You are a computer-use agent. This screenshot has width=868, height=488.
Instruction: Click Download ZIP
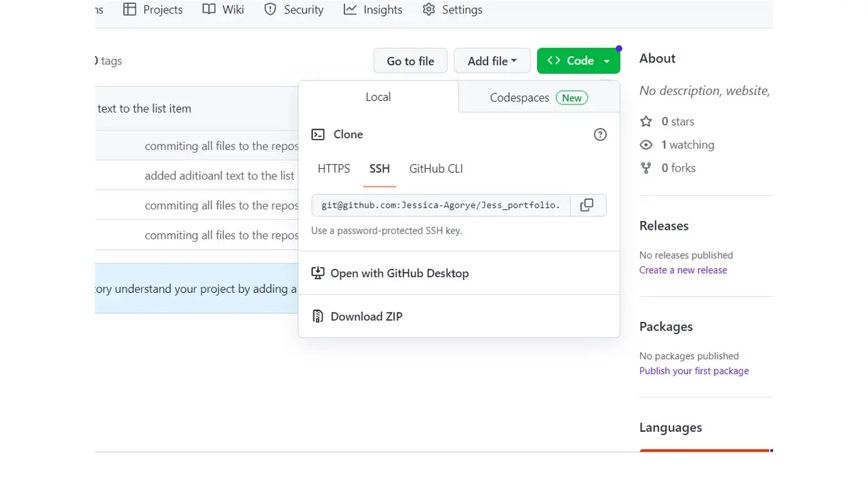tap(357, 317)
